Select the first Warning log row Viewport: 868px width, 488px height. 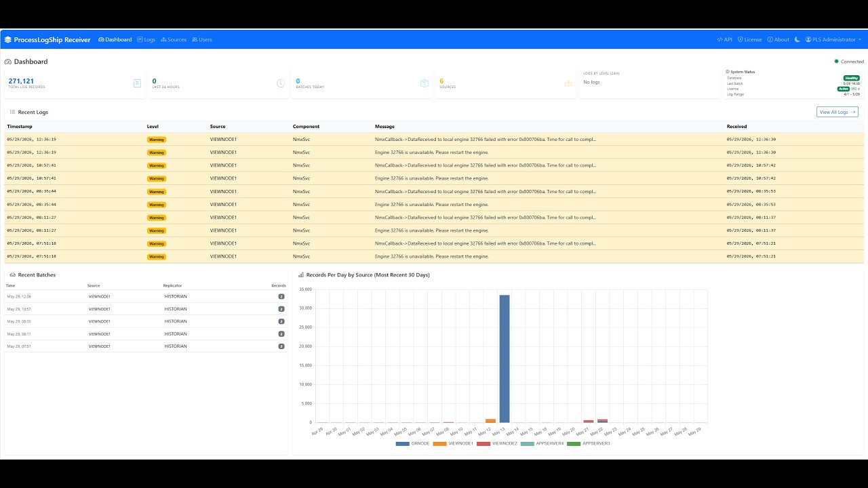pos(434,139)
